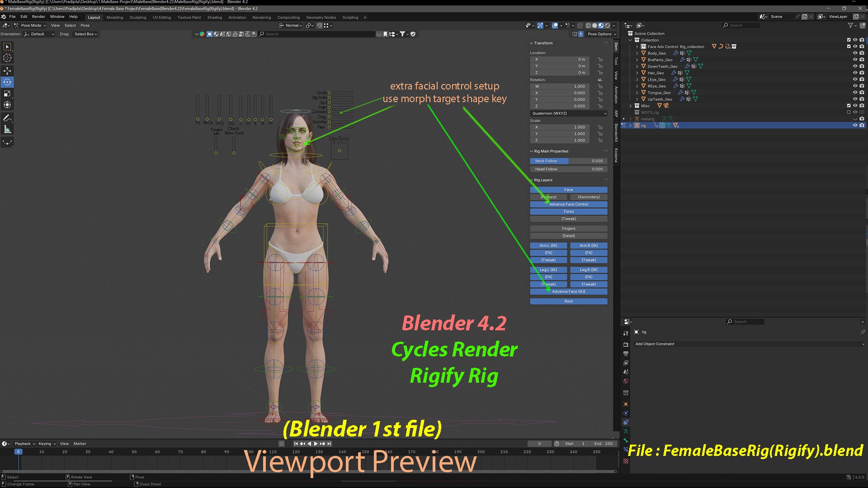The image size is (868, 488).
Task: Toggle the Root rig layer
Action: [x=569, y=301]
